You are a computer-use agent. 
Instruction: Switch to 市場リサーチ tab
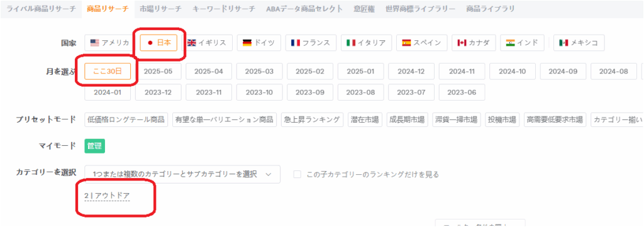(x=160, y=9)
